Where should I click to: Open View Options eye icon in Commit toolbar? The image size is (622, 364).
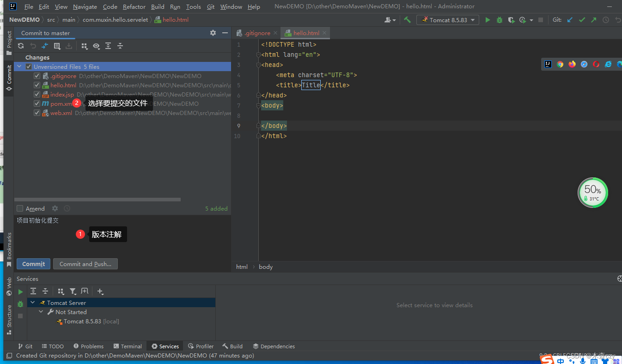click(96, 46)
